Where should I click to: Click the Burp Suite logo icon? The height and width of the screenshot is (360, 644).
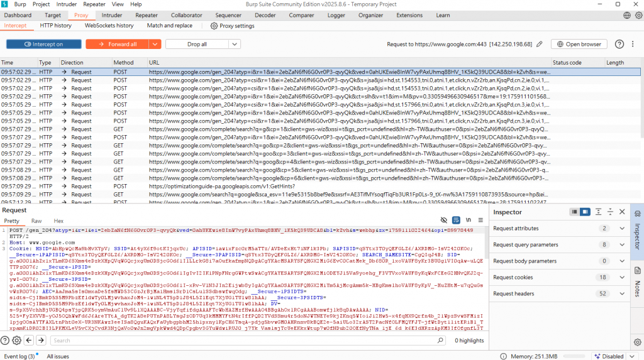click(x=4, y=4)
